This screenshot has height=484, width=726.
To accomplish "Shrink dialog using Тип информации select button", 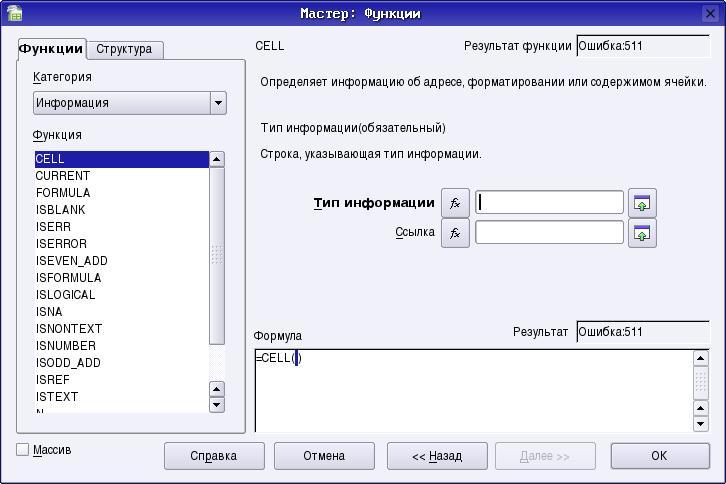I will [x=642, y=203].
